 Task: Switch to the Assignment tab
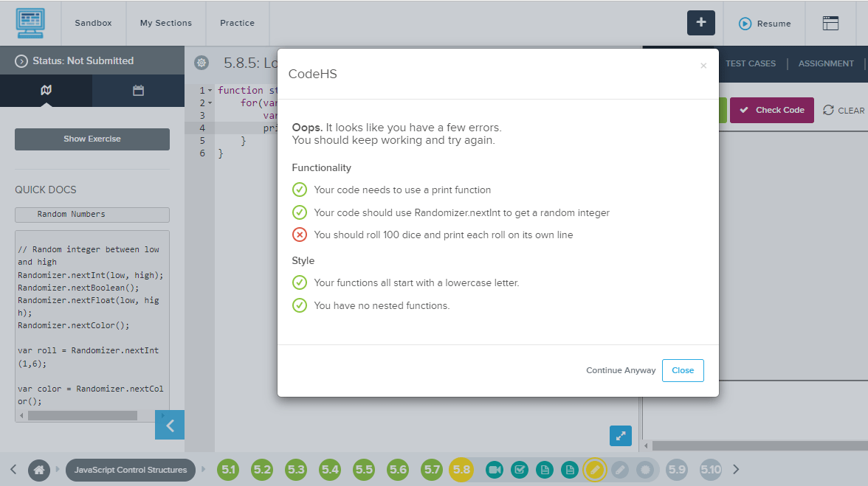(825, 63)
